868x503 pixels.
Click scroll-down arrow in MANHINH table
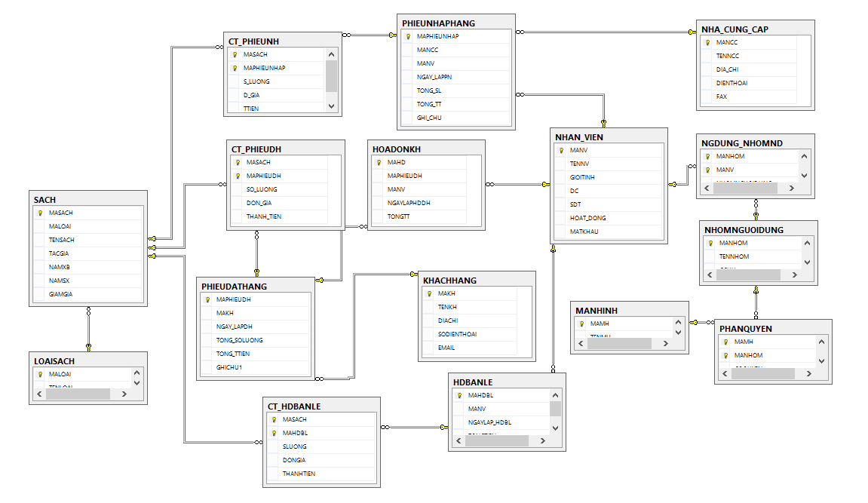point(678,333)
